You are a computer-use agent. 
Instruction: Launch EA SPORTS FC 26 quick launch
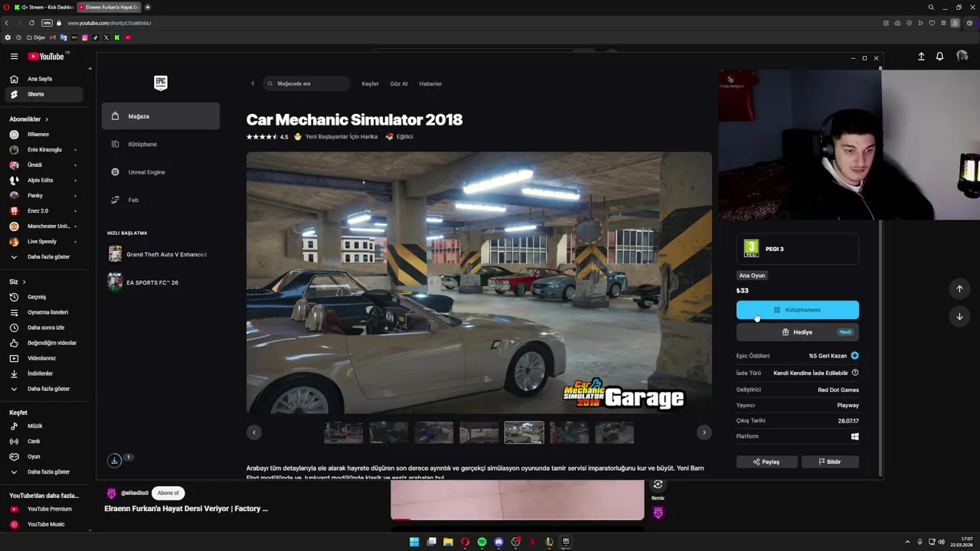click(x=161, y=282)
